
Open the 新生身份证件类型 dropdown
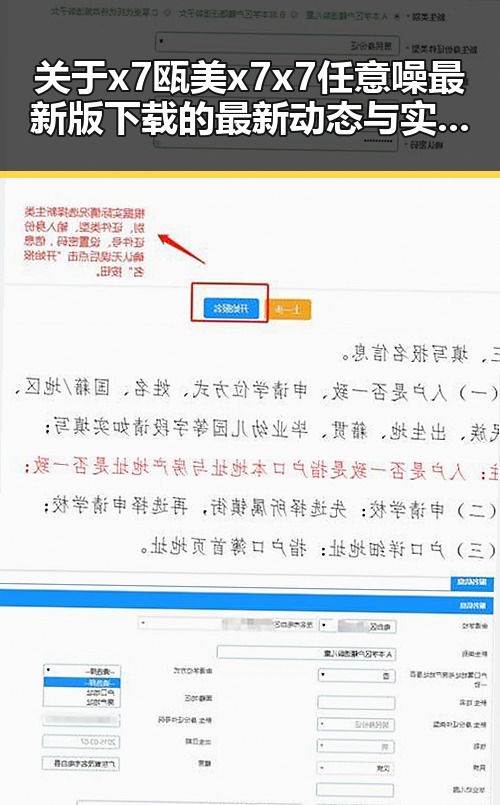[356, 724]
